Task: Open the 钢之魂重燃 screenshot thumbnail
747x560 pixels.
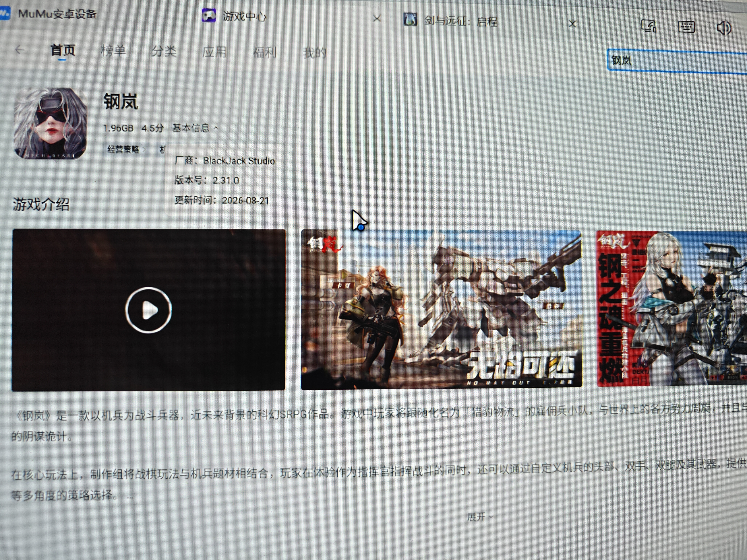Action: point(672,308)
